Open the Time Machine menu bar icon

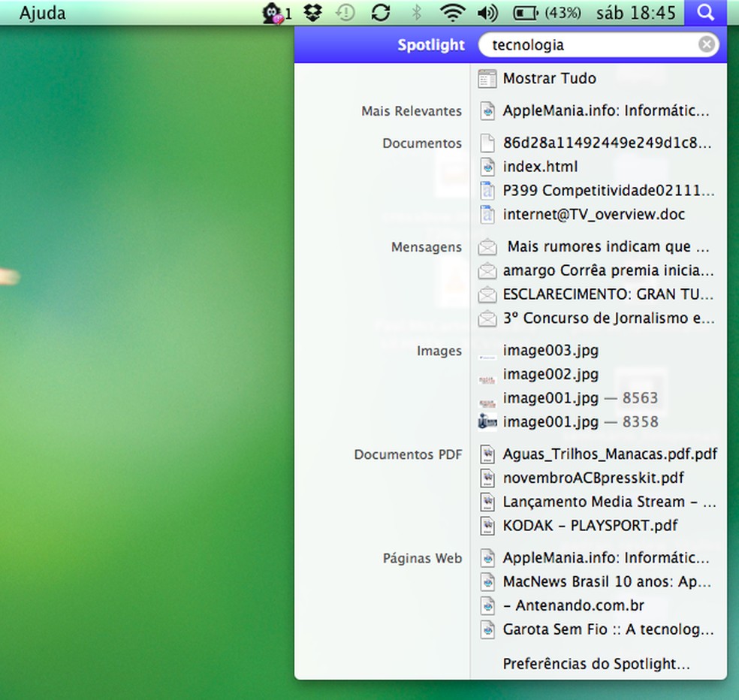(x=345, y=13)
